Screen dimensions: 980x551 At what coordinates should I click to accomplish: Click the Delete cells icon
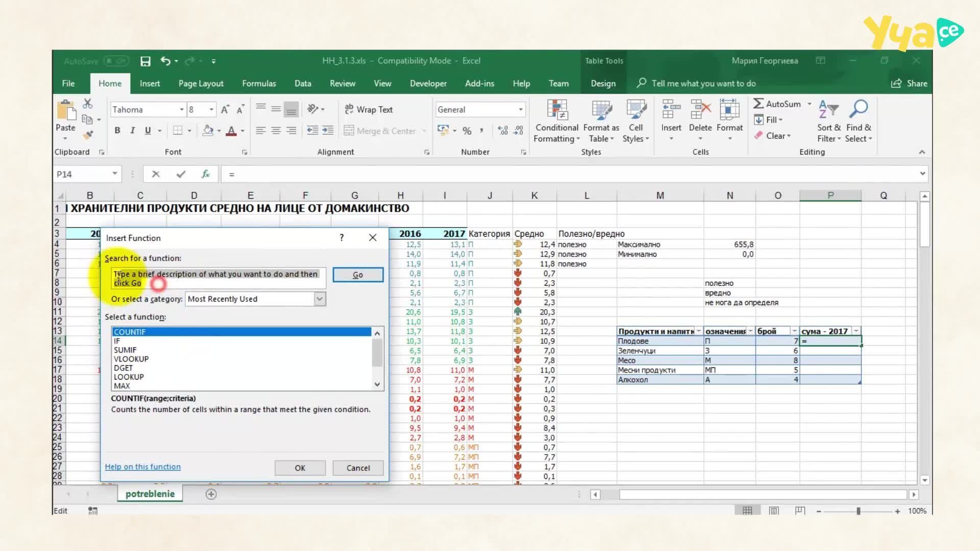700,110
